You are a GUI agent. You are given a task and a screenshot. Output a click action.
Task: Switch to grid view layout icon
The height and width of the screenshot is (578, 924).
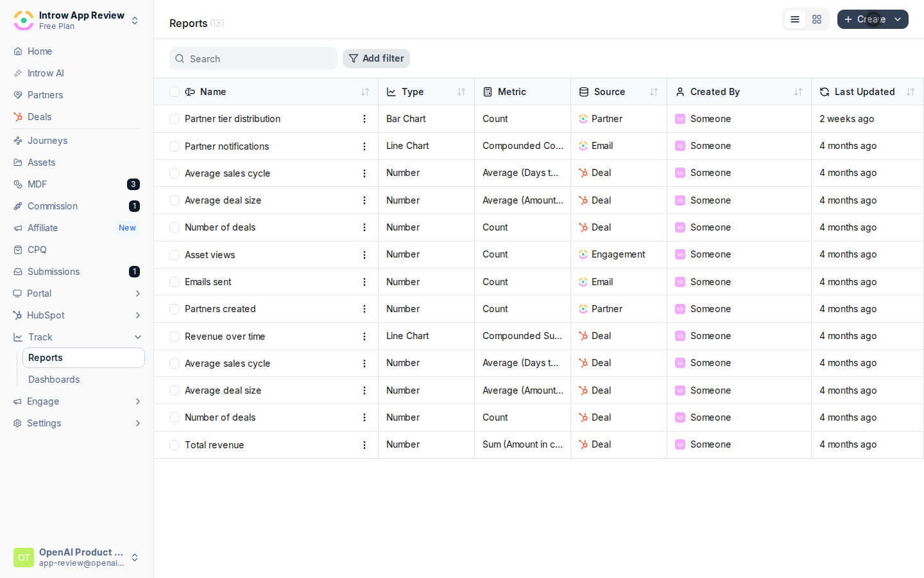817,19
